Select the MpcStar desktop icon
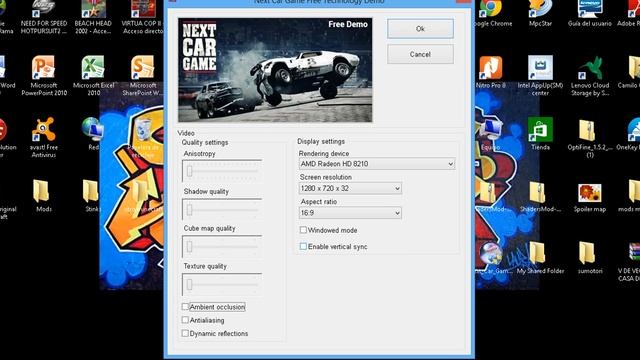640x360 pixels. [x=540, y=14]
